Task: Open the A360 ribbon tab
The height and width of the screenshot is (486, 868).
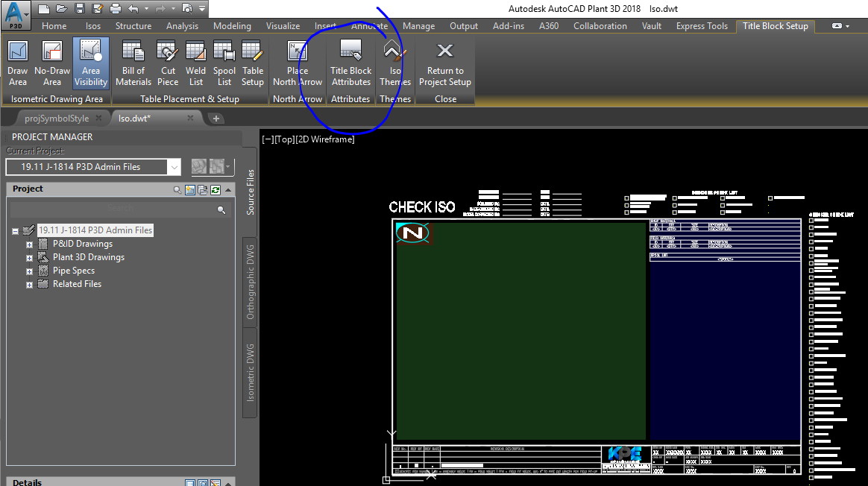Action: (549, 26)
